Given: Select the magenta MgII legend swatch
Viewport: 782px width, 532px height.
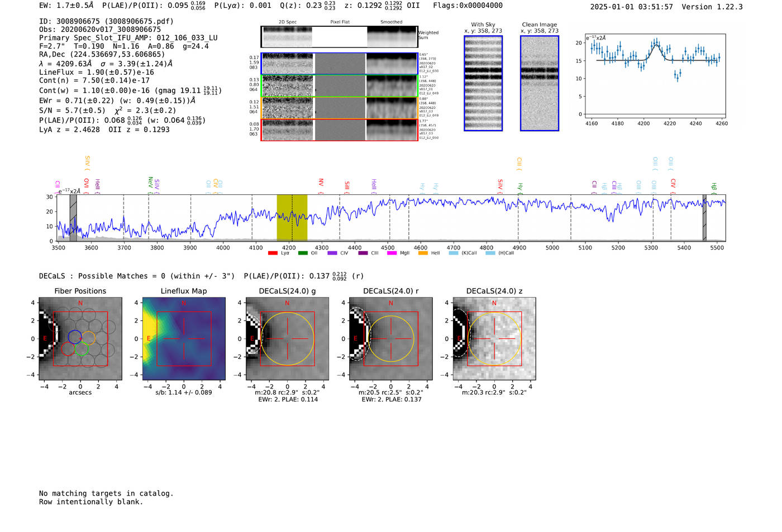Looking at the screenshot, I should click(x=392, y=253).
